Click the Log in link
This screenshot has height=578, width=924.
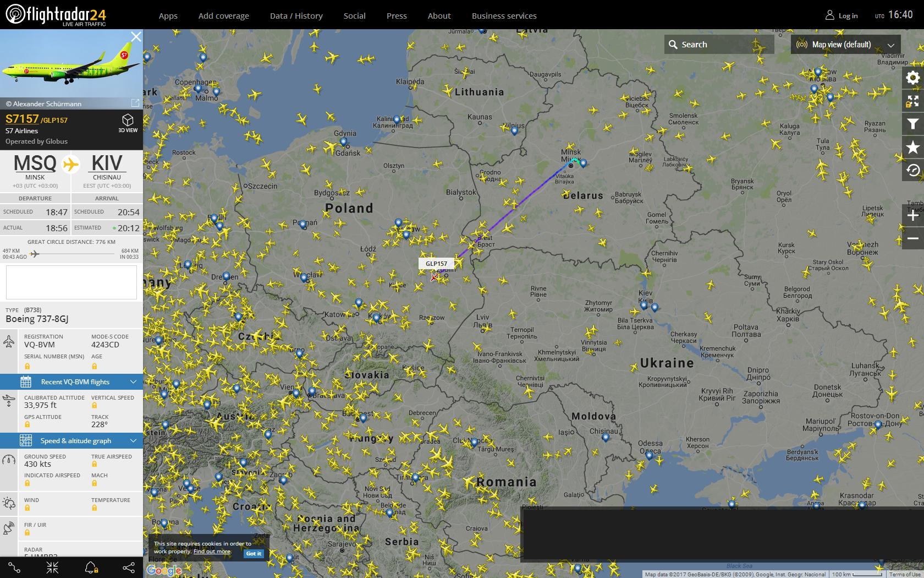[x=842, y=15]
